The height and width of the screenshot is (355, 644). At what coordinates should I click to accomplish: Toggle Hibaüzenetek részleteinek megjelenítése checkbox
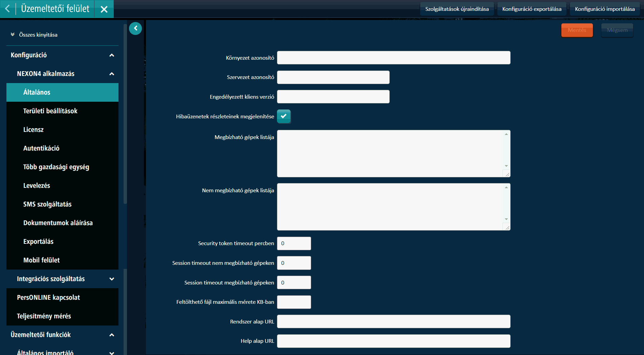[x=284, y=116]
